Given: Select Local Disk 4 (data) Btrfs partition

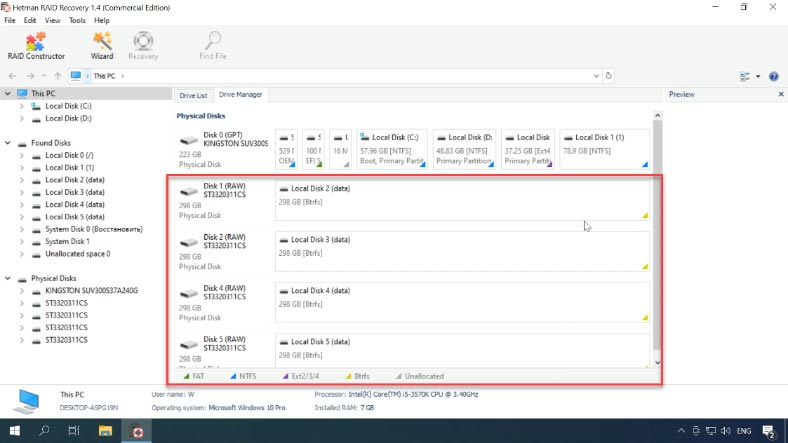Looking at the screenshot, I should [462, 302].
